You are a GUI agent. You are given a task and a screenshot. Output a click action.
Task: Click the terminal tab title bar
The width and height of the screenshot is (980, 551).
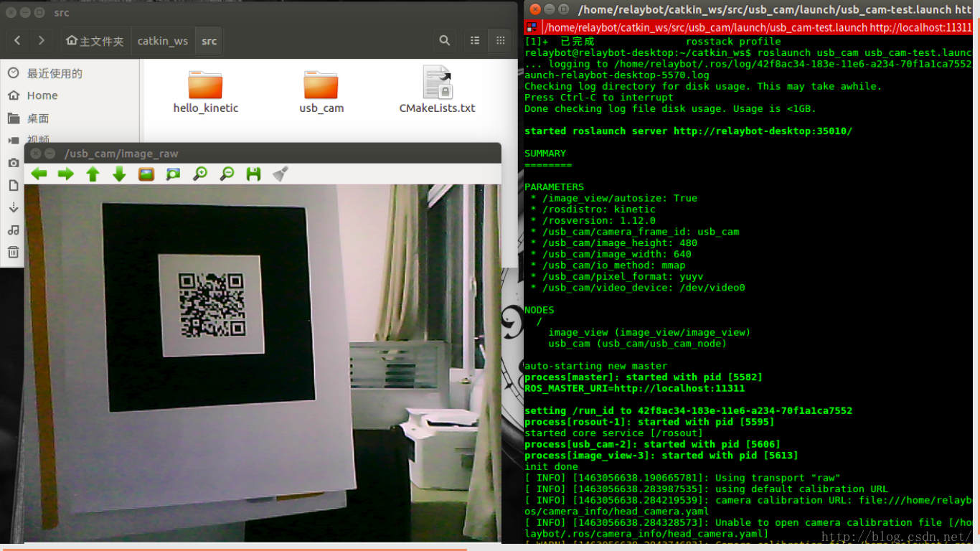pyautogui.click(x=748, y=28)
